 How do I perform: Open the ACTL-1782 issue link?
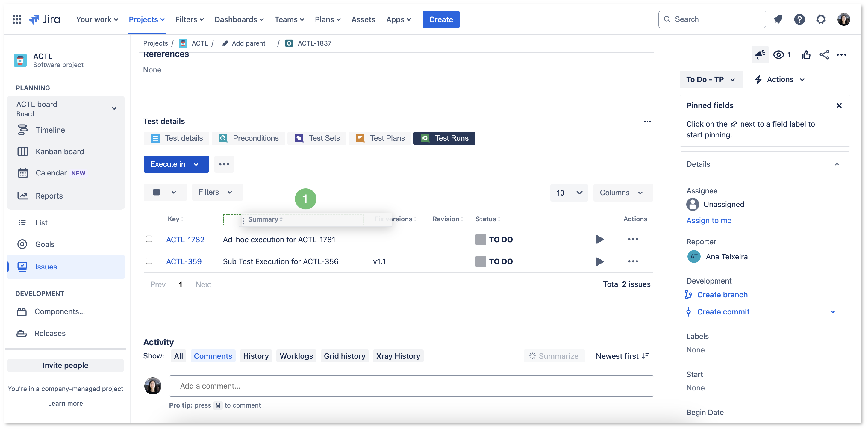point(185,239)
